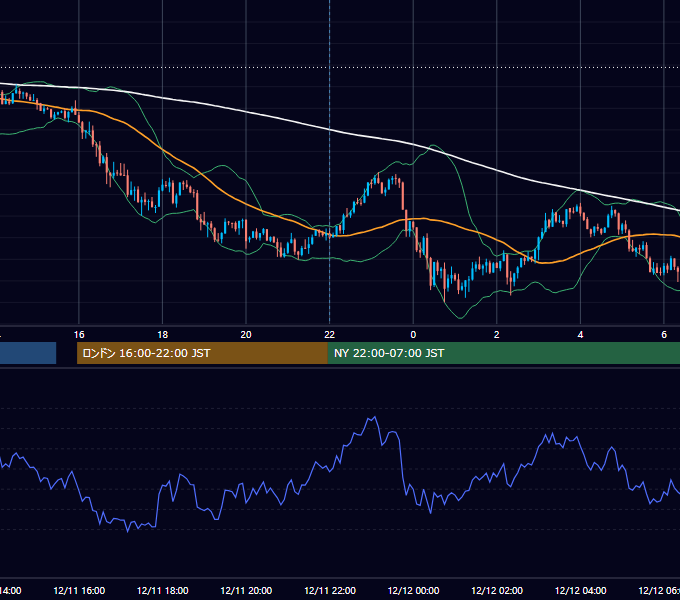Click the '12/11 22:00' indicator time label

330,590
